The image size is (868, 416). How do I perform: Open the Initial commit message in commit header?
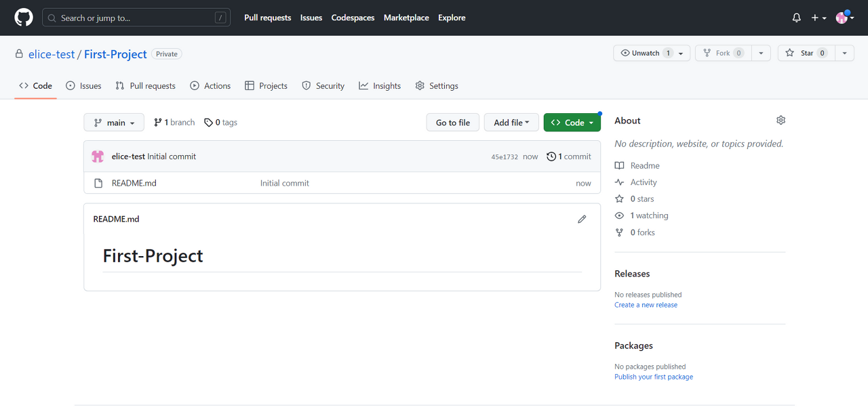click(172, 157)
